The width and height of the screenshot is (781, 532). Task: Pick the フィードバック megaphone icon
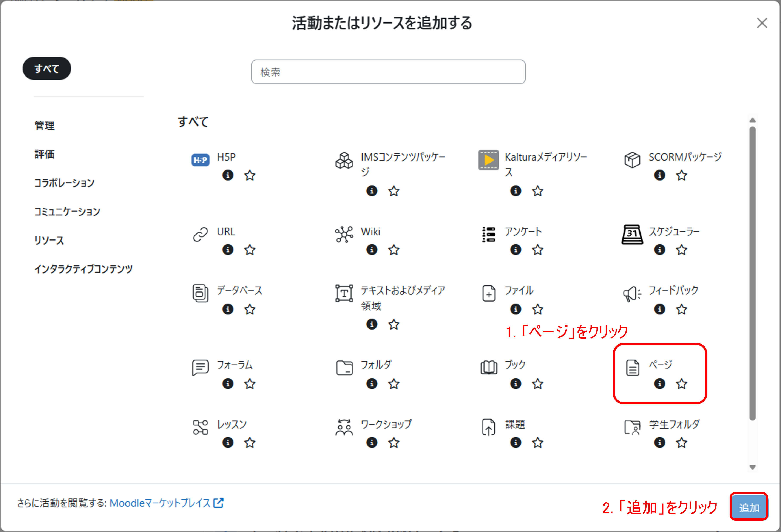coord(632,294)
